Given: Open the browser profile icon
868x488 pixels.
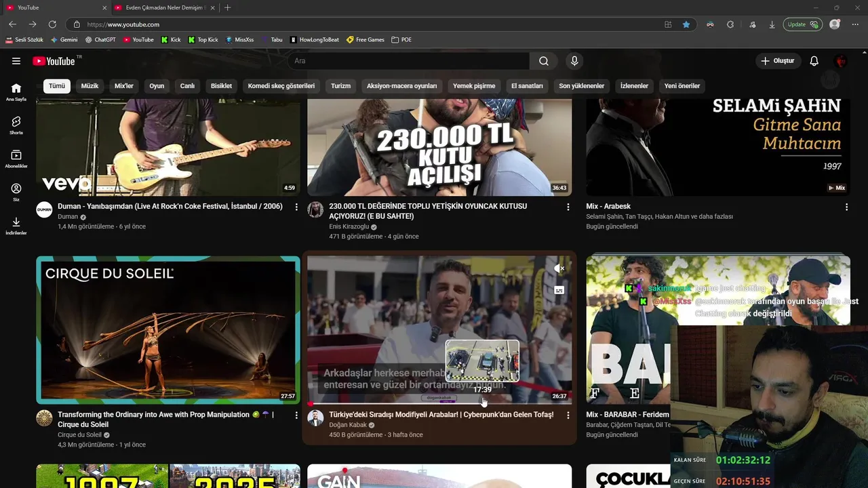Looking at the screenshot, I should (835, 24).
